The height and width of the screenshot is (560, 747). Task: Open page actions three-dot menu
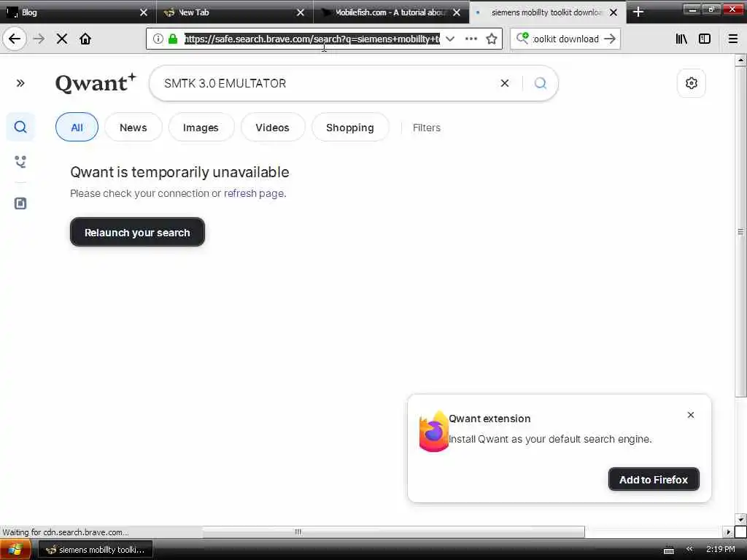coord(471,39)
